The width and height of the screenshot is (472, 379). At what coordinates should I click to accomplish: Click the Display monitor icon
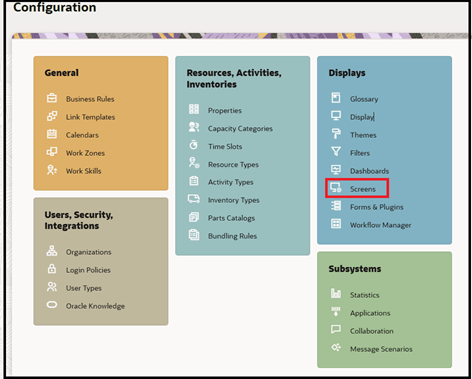pos(336,116)
